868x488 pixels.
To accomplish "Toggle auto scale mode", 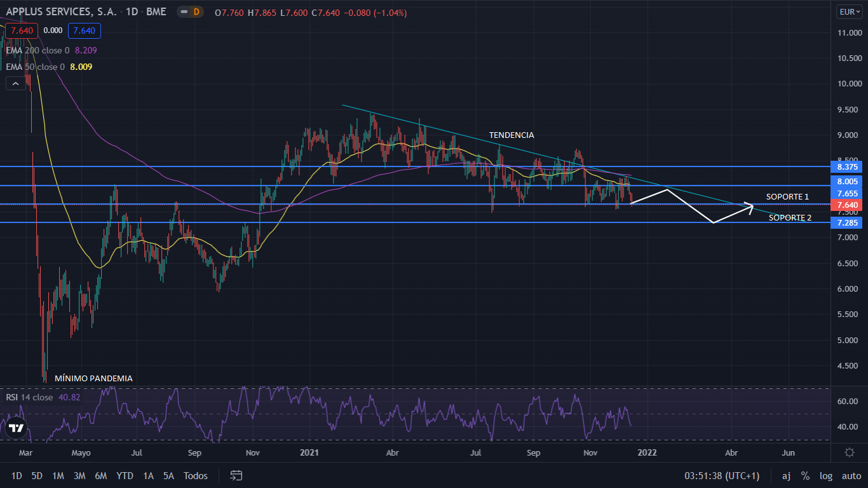I will (x=851, y=475).
